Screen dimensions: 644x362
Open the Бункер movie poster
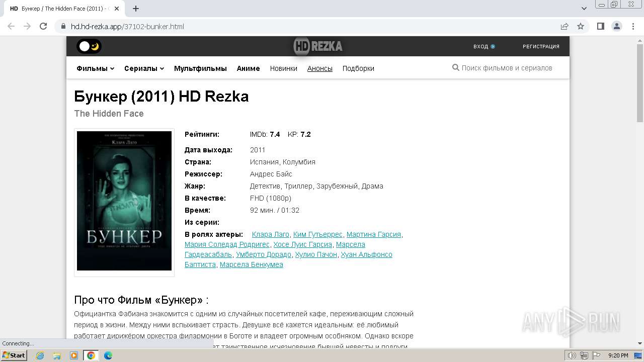coord(124,201)
